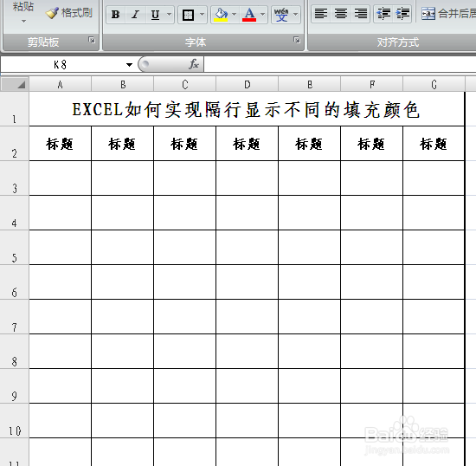
Task: Open the font color dropdown arrow
Action: point(263,14)
